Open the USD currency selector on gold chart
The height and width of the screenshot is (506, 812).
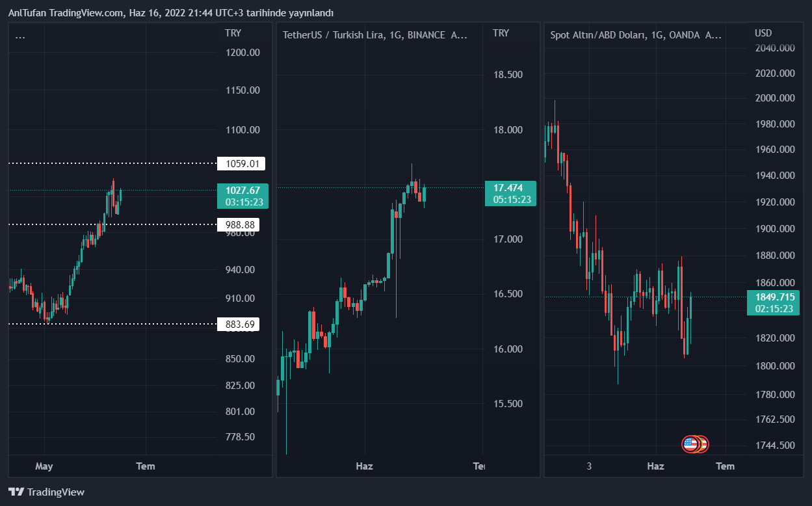coord(763,33)
